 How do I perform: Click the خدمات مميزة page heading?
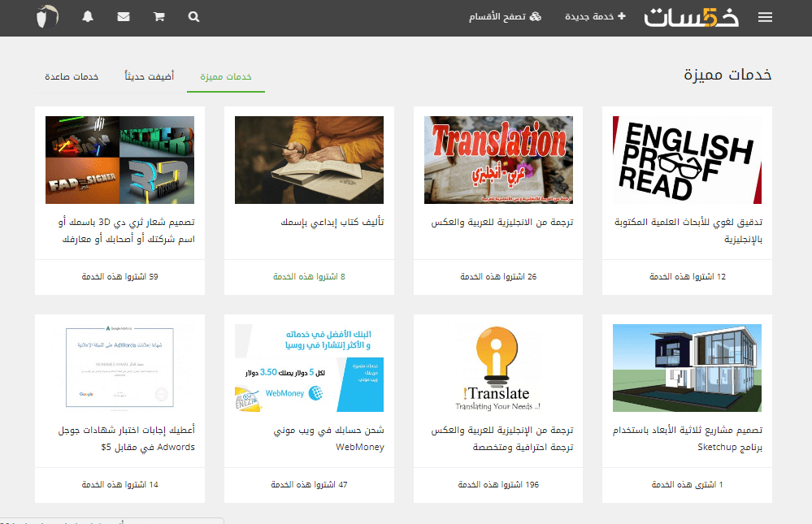[727, 75]
